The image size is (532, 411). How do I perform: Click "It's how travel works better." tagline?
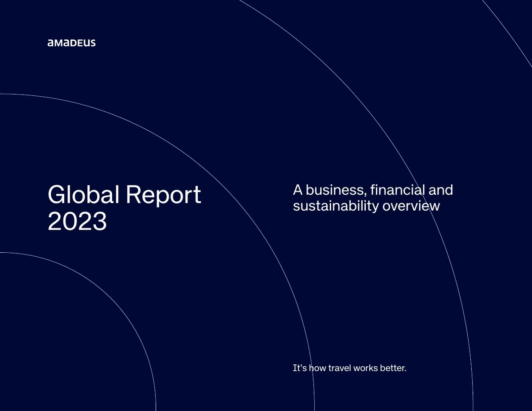point(349,368)
